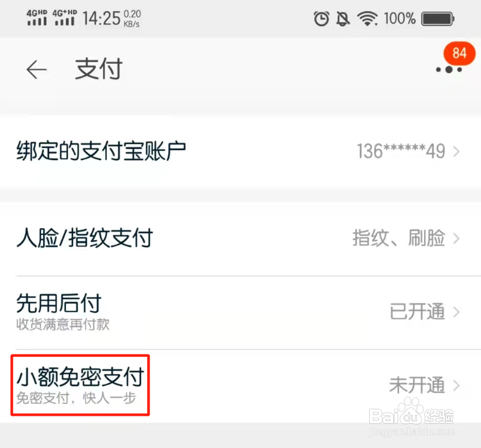Open 先用后付 setting
Image resolution: width=481 pixels, height=448 pixels.
point(240,312)
